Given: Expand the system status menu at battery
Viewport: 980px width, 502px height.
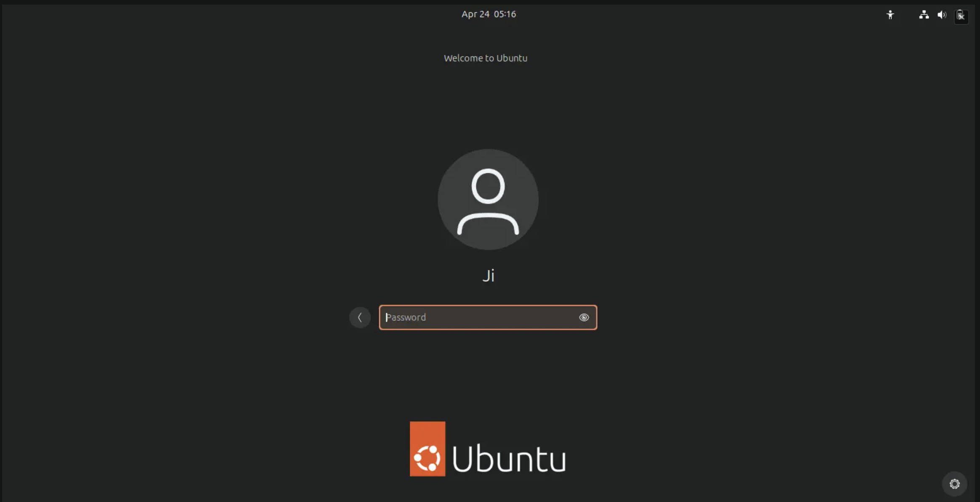Looking at the screenshot, I should 961,16.
